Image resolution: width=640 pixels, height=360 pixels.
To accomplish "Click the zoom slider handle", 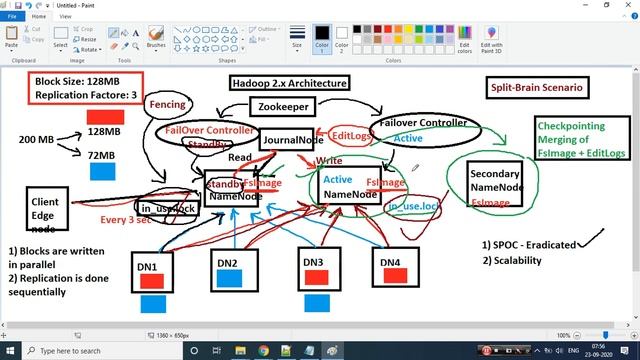I will point(606,335).
